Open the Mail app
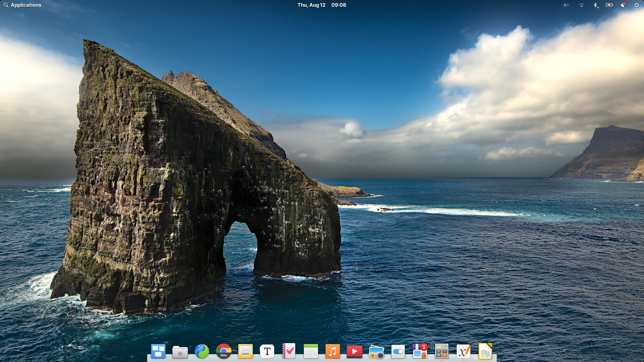 [x=246, y=351]
